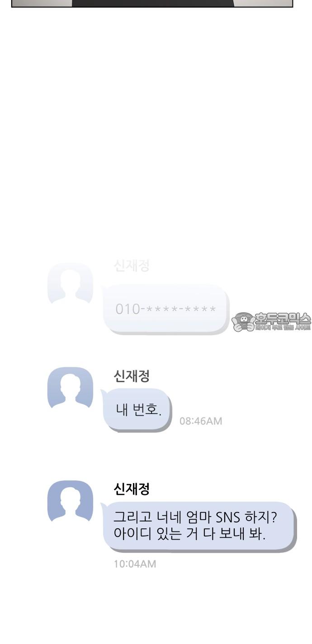Open the profile avatar beside the SNS message
The height and width of the screenshot is (644, 312).
point(70,501)
